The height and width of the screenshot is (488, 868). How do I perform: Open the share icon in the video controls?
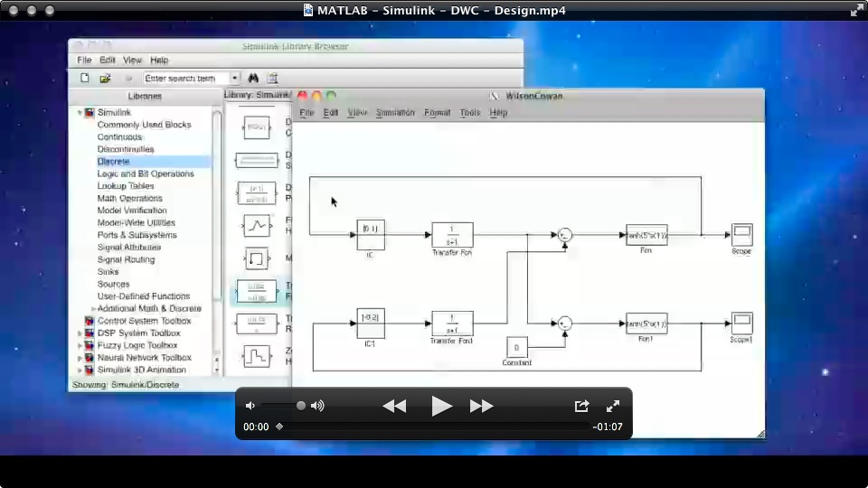point(581,407)
